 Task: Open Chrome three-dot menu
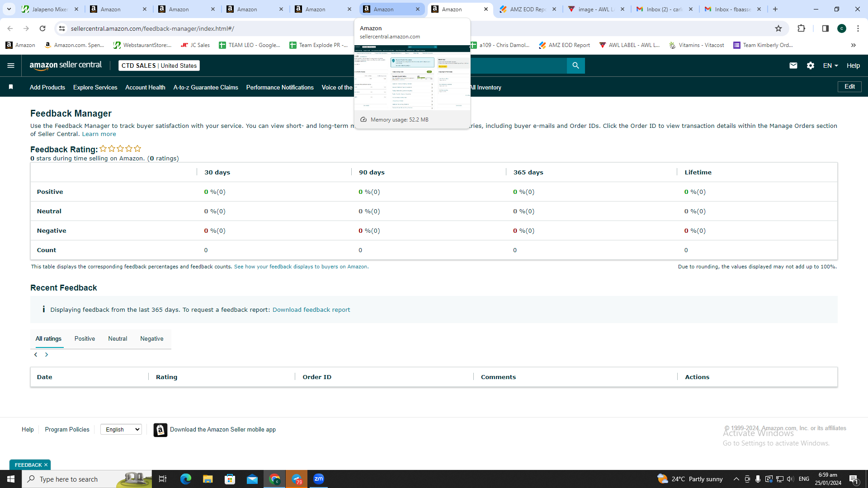858,28
